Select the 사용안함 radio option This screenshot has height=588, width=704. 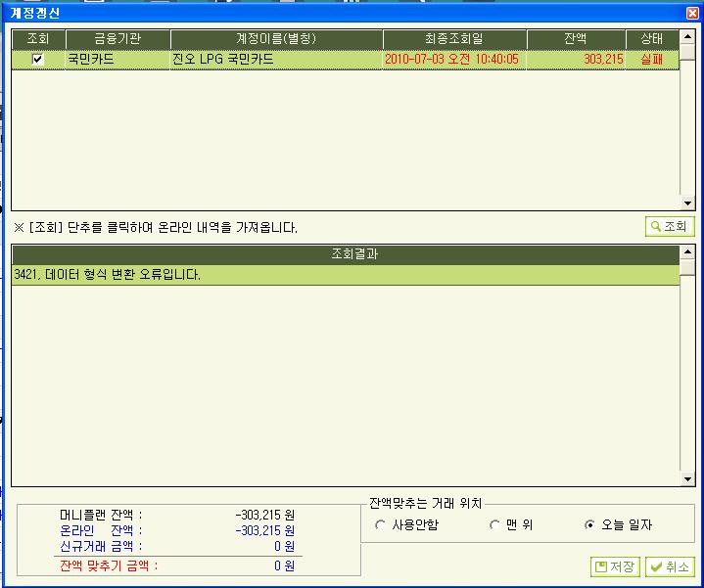[x=381, y=525]
